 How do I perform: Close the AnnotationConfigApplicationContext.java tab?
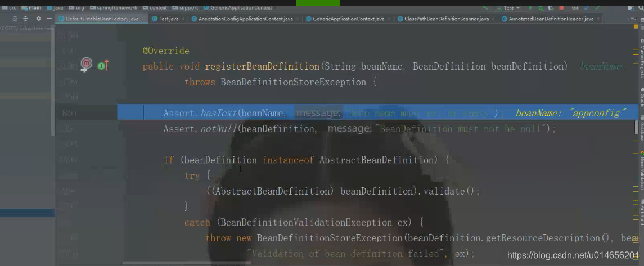[298, 19]
